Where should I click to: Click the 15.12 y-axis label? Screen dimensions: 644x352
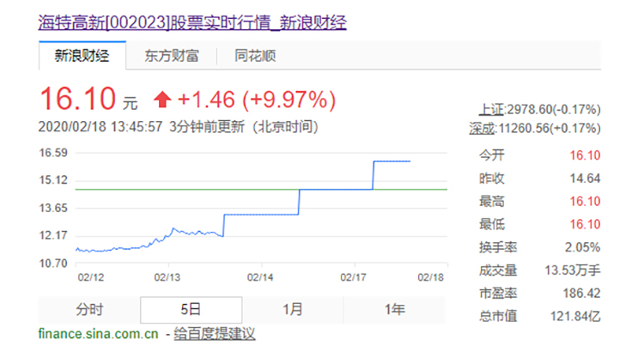(53, 180)
